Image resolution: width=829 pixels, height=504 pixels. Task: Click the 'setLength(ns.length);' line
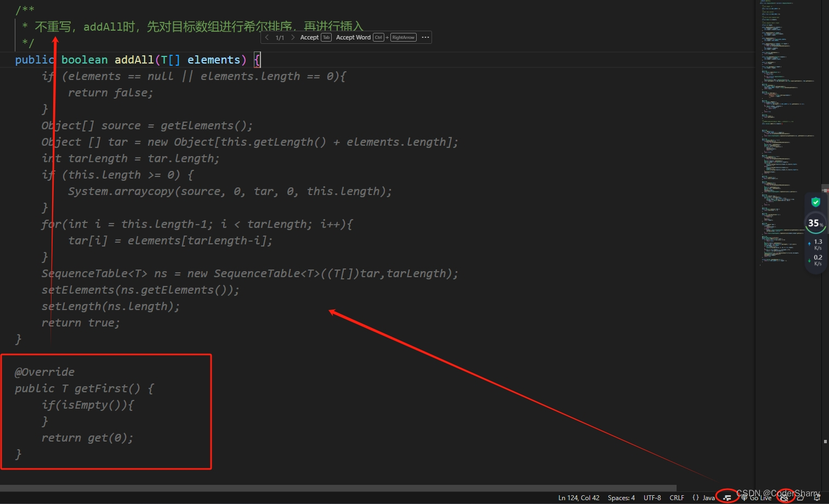pos(111,306)
